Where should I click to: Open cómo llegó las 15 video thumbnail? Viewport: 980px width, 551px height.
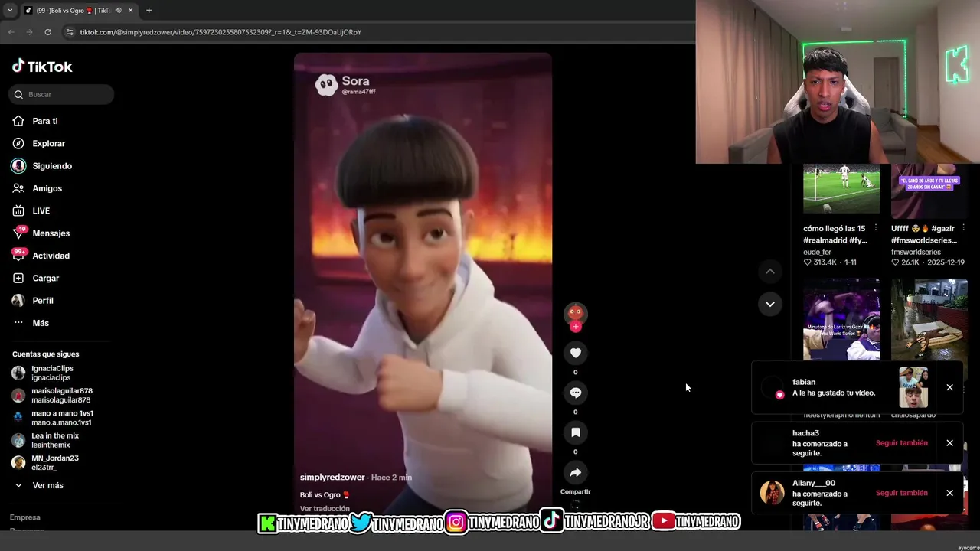pos(841,189)
